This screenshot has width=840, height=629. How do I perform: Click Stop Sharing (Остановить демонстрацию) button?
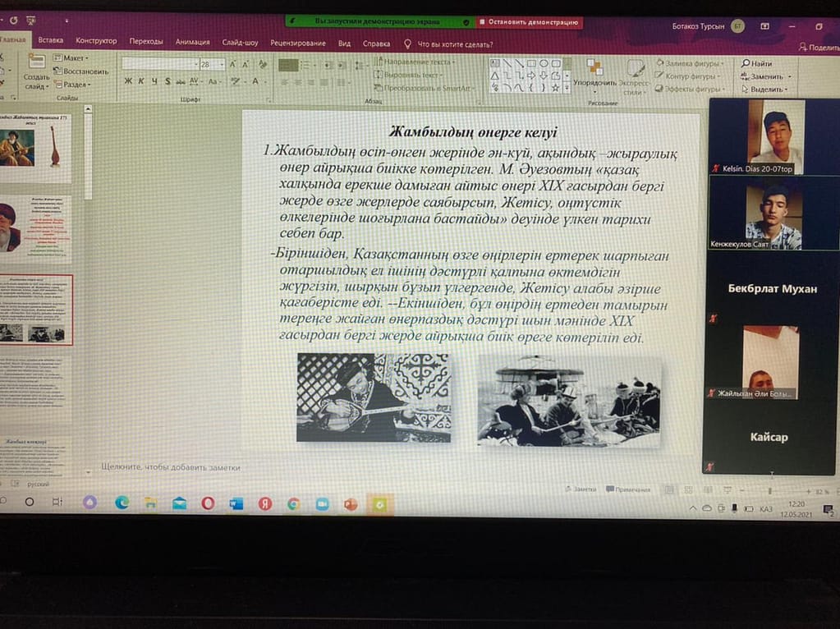(x=529, y=22)
